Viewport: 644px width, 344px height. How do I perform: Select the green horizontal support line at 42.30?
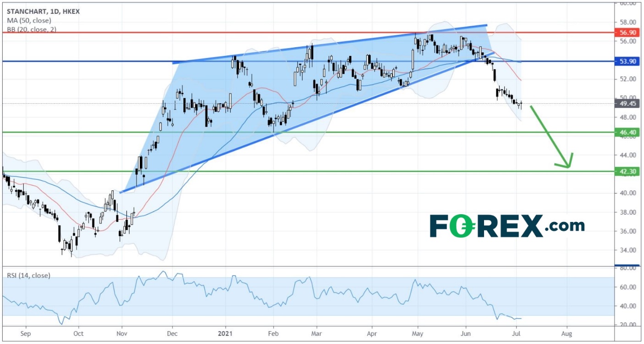tap(308, 172)
